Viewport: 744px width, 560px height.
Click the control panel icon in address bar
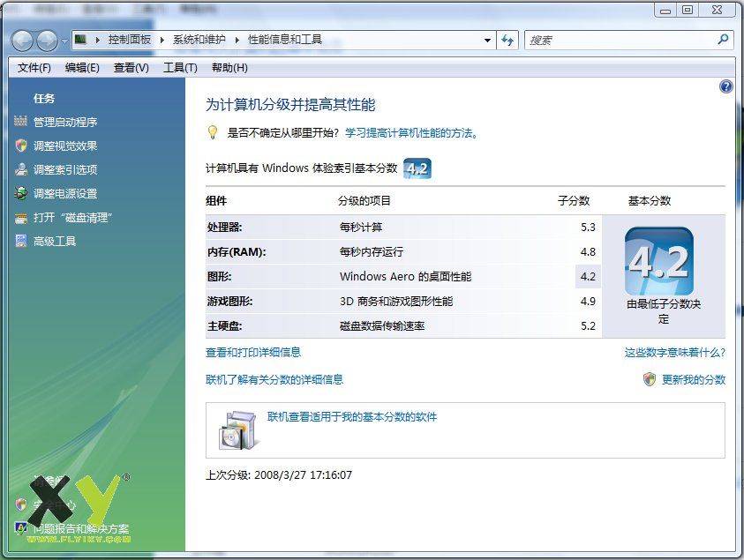click(81, 40)
